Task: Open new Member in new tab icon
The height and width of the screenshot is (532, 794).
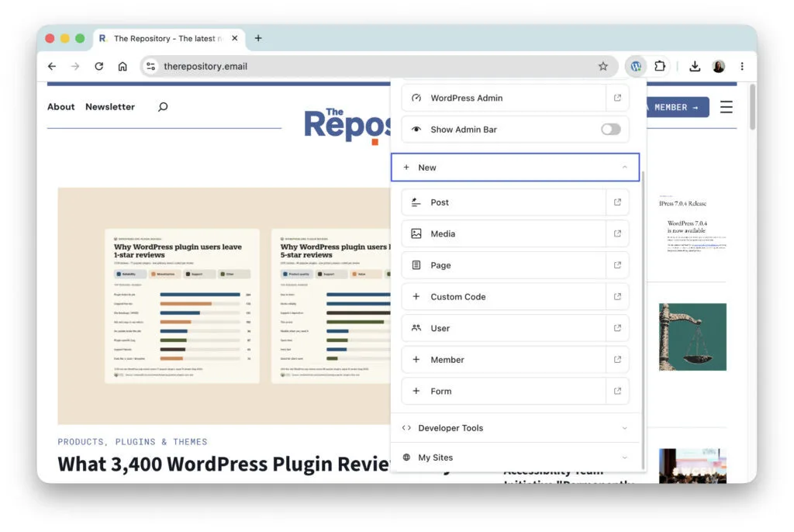Action: [617, 359]
